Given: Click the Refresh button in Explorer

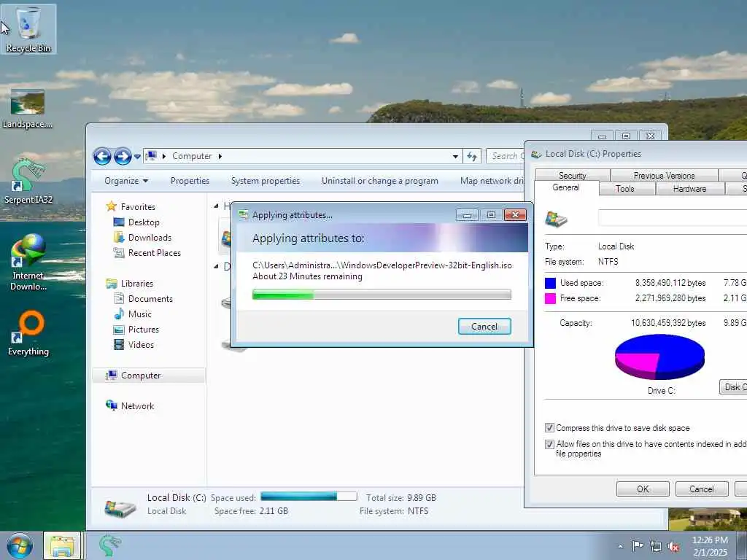Looking at the screenshot, I should pos(472,156).
